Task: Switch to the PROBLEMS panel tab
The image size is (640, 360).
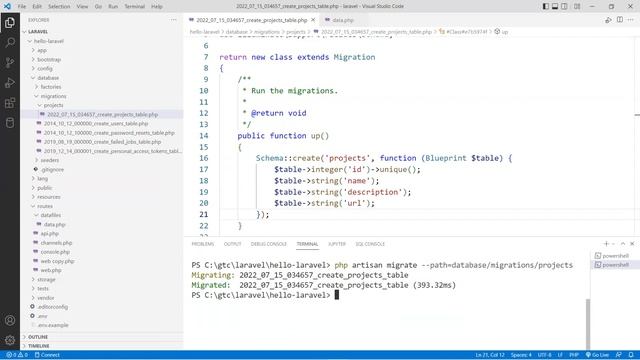Action: [202, 244]
